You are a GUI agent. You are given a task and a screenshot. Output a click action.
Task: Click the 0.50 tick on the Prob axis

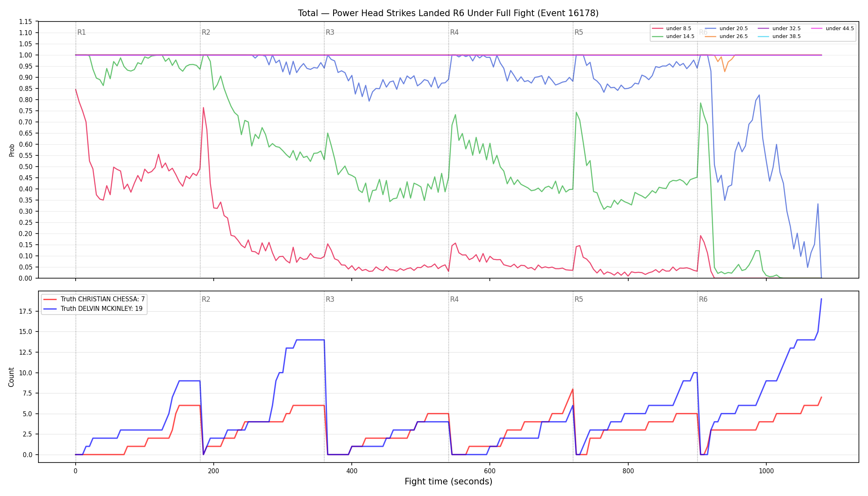pyautogui.click(x=25, y=167)
